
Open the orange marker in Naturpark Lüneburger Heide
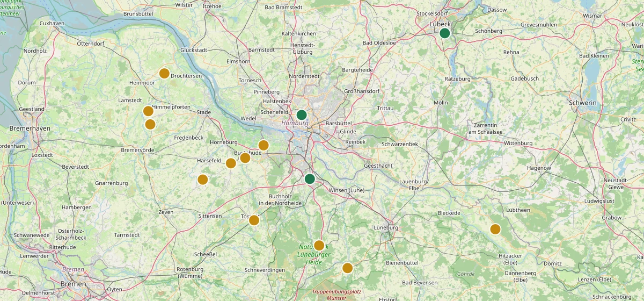(319, 246)
